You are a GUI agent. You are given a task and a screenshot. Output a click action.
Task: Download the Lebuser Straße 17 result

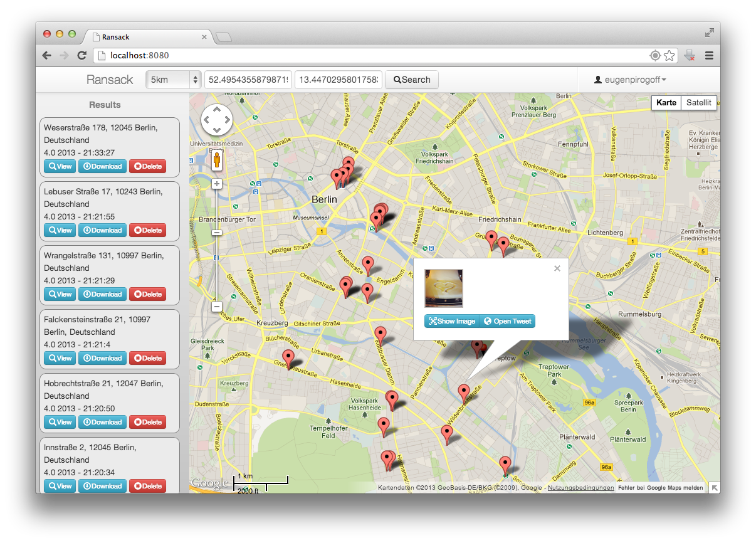(102, 230)
